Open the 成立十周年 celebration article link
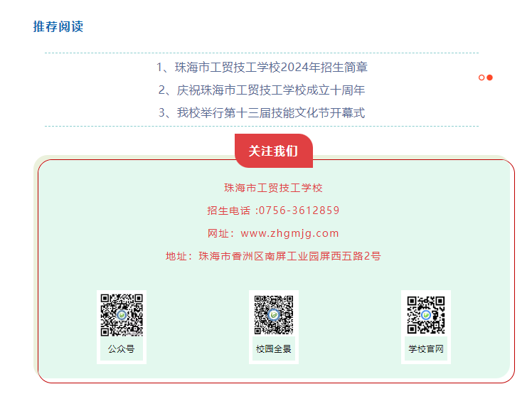 pyautogui.click(x=262, y=90)
